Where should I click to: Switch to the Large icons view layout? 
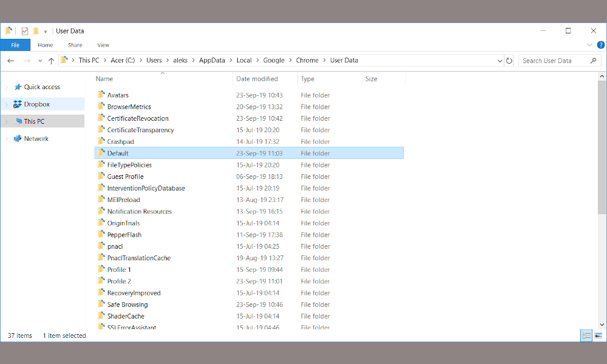(598, 335)
